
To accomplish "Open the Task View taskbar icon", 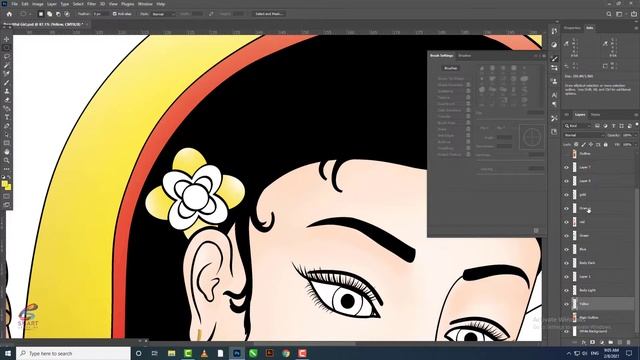I will 155,353.
